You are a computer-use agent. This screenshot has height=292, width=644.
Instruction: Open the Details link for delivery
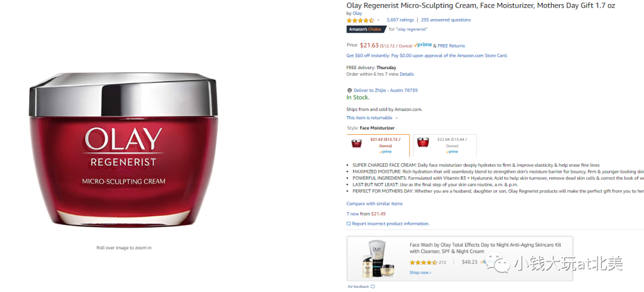tap(407, 74)
